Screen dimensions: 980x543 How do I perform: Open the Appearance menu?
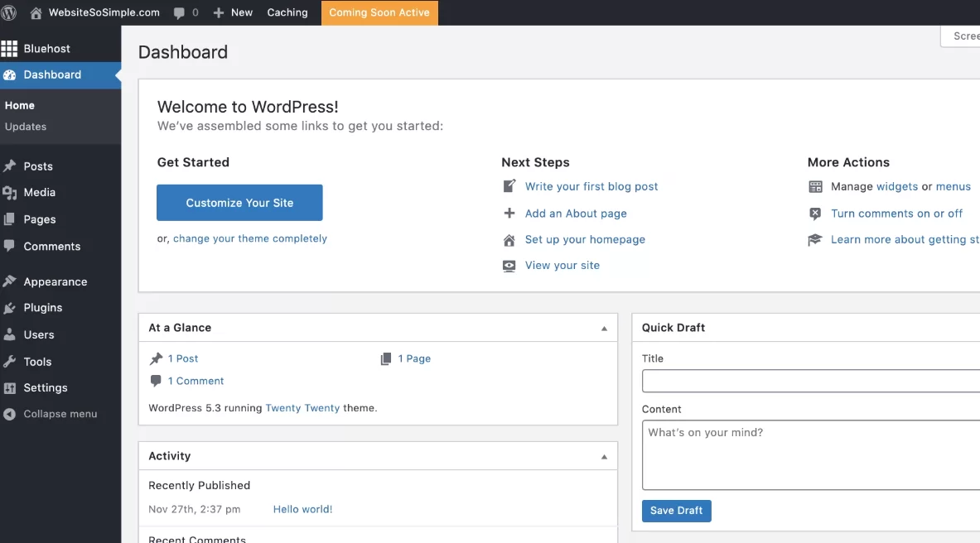tap(55, 281)
